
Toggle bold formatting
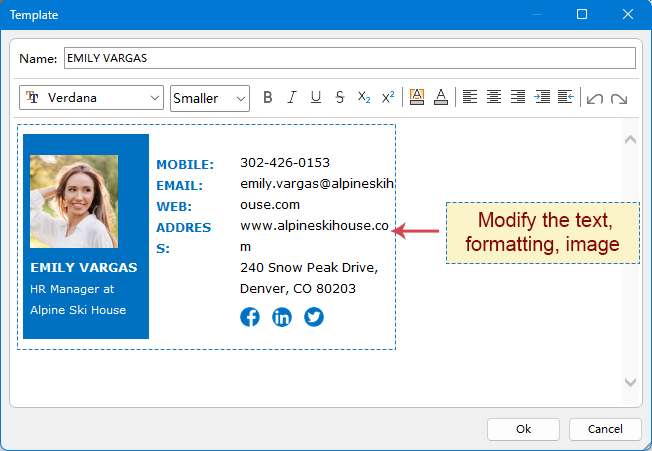pyautogui.click(x=267, y=97)
